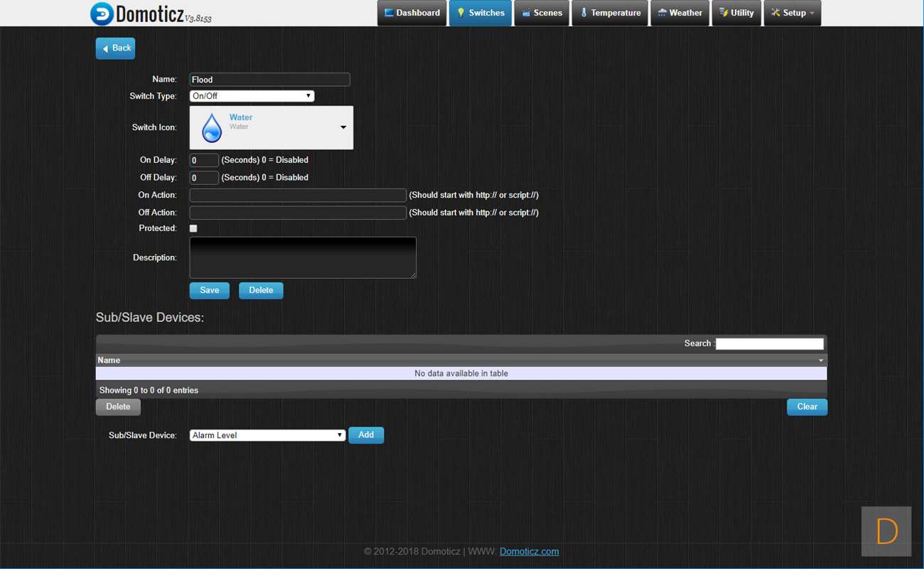This screenshot has width=924, height=569.
Task: Click Add to attach sub device
Action: (365, 435)
